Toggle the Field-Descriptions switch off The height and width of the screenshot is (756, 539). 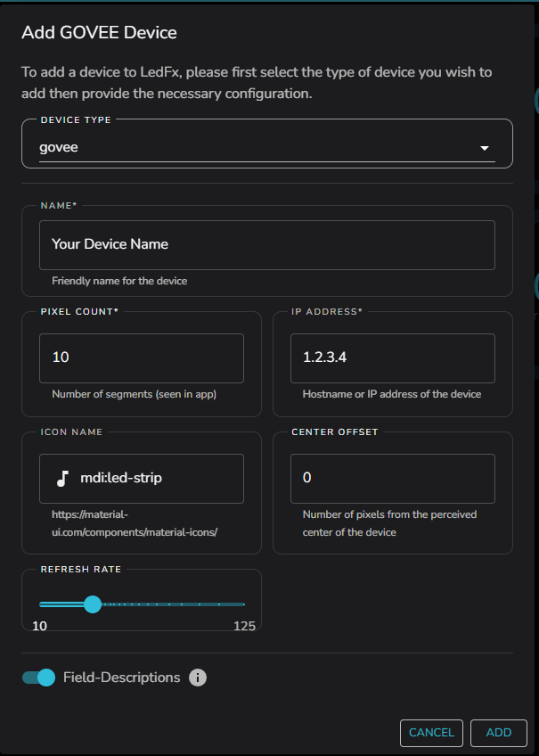39,678
